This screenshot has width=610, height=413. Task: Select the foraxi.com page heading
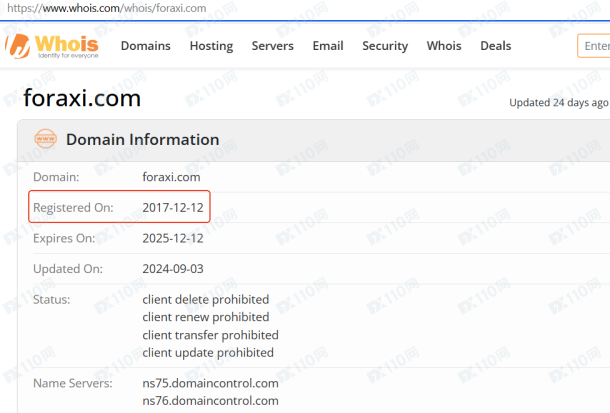coord(82,98)
